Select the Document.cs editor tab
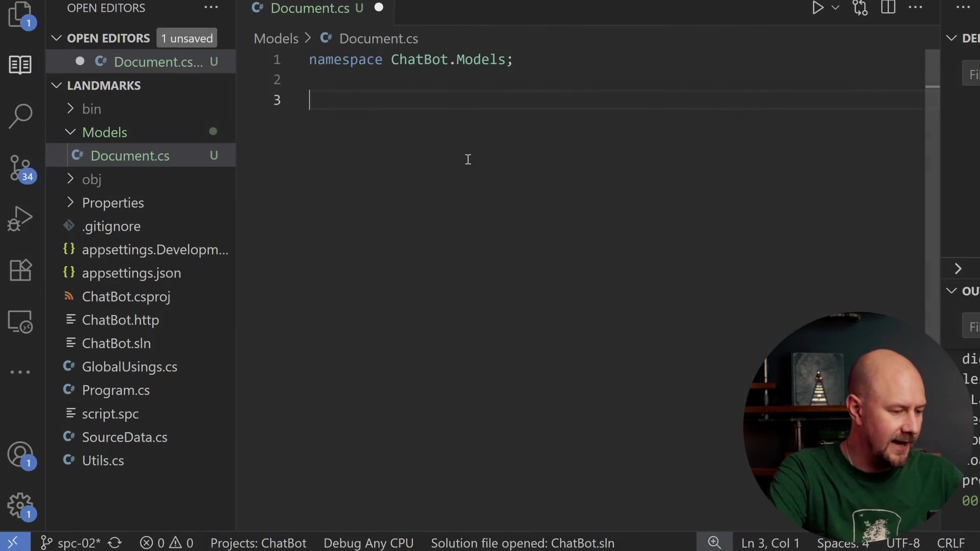Viewport: 980px width, 551px height. click(309, 8)
